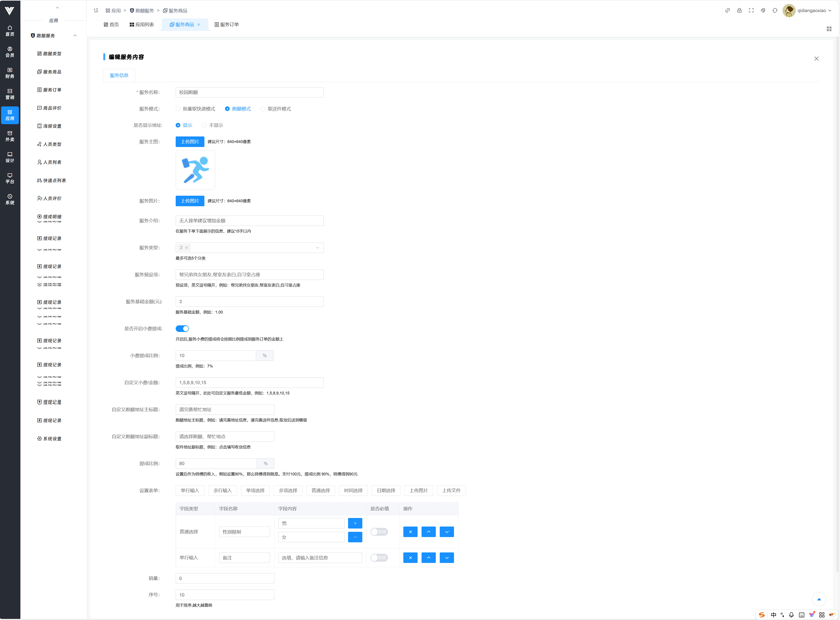Click the lock screen icon
The width and height of the screenshot is (840, 620).
point(739,11)
